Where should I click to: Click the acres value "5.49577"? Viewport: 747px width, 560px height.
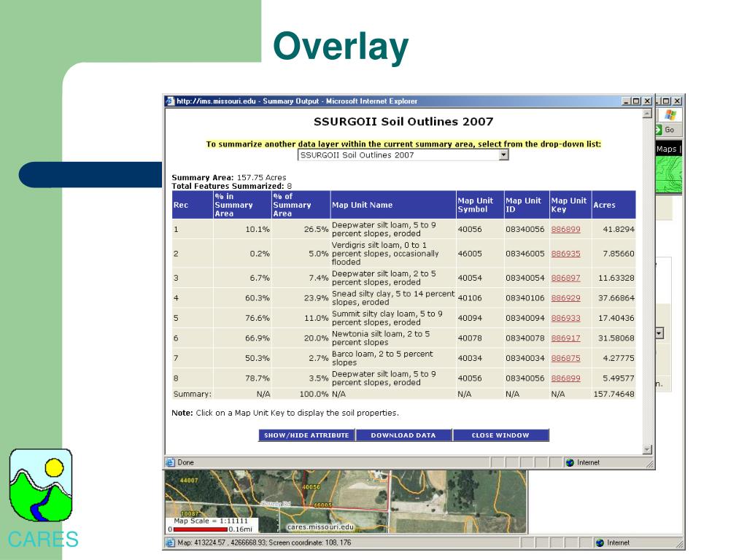click(619, 378)
